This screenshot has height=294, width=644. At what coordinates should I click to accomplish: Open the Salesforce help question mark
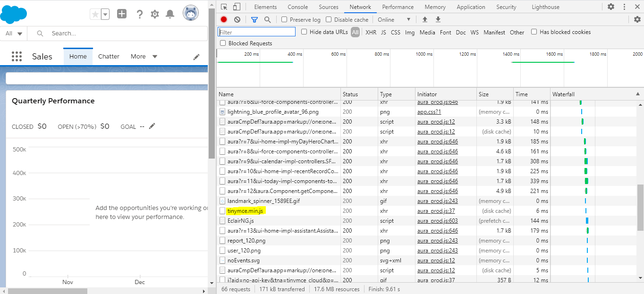pyautogui.click(x=139, y=14)
